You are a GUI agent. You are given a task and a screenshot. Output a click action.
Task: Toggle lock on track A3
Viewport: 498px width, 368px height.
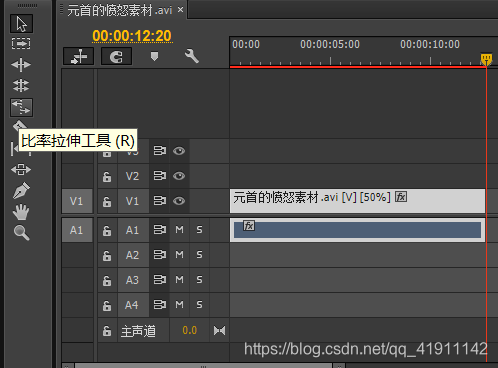point(107,280)
